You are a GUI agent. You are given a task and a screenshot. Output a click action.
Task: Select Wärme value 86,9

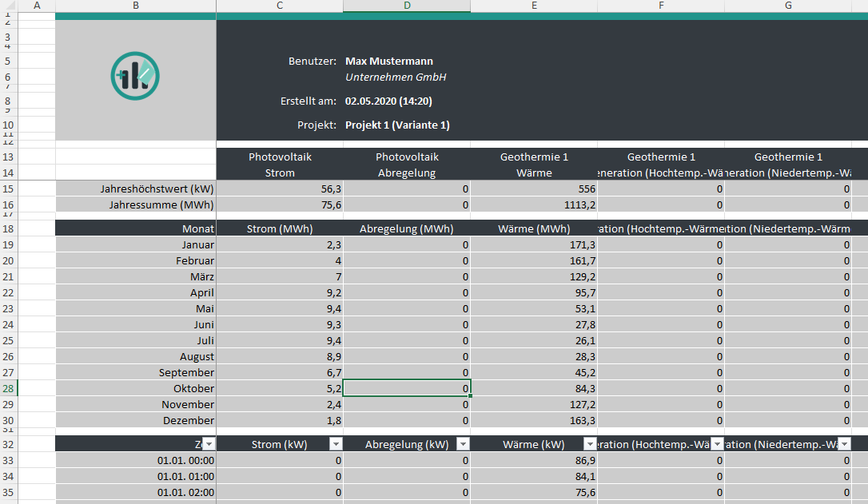534,460
